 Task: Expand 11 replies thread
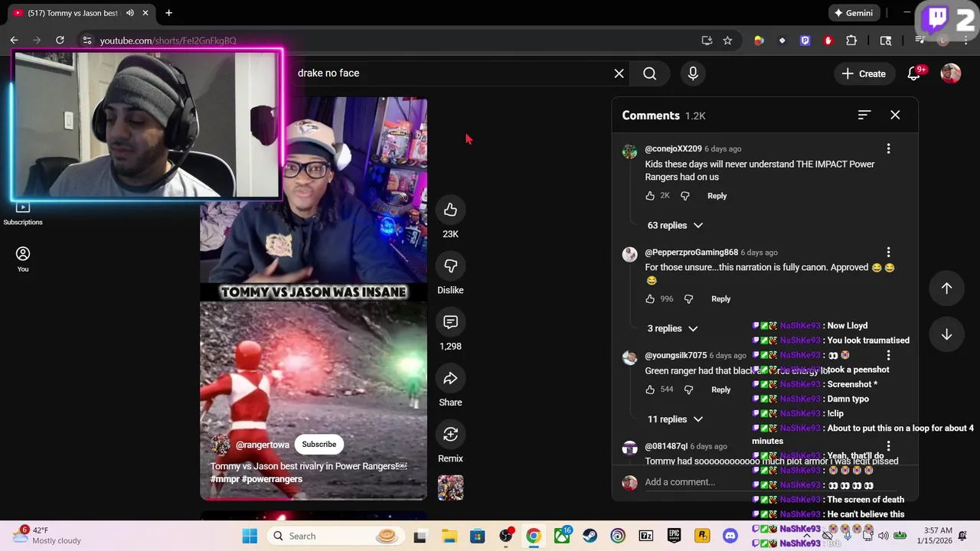tap(675, 419)
